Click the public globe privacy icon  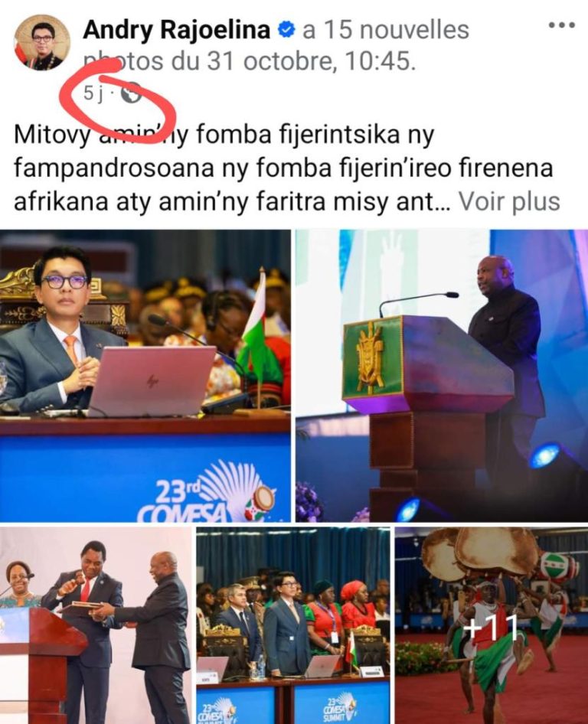tap(131, 93)
